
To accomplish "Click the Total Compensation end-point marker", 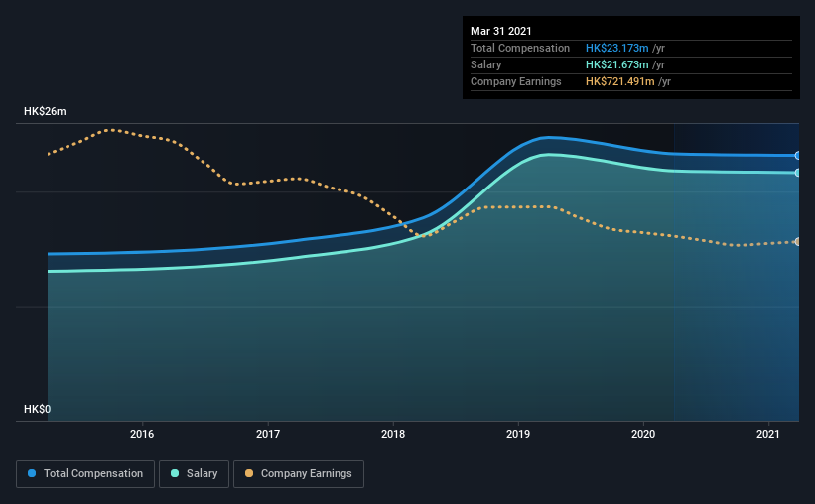I will coord(797,156).
